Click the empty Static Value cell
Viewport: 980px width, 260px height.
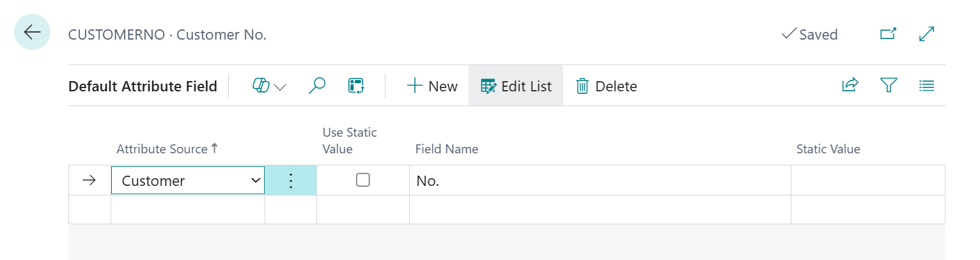tap(867, 181)
